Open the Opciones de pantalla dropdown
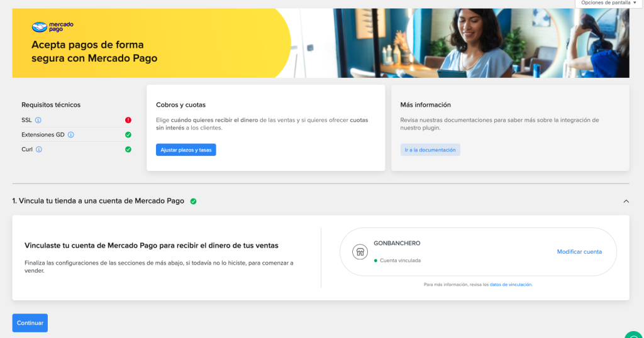The image size is (644, 338). 609,3
